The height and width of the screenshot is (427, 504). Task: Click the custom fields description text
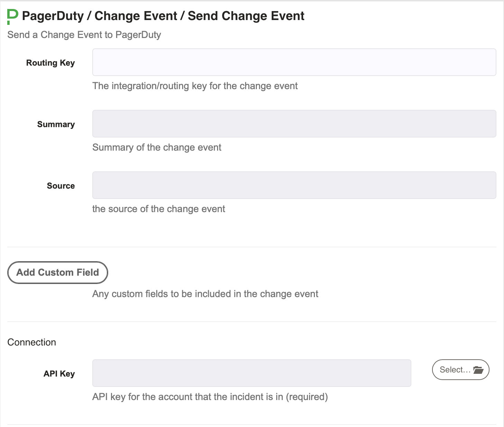(x=205, y=294)
